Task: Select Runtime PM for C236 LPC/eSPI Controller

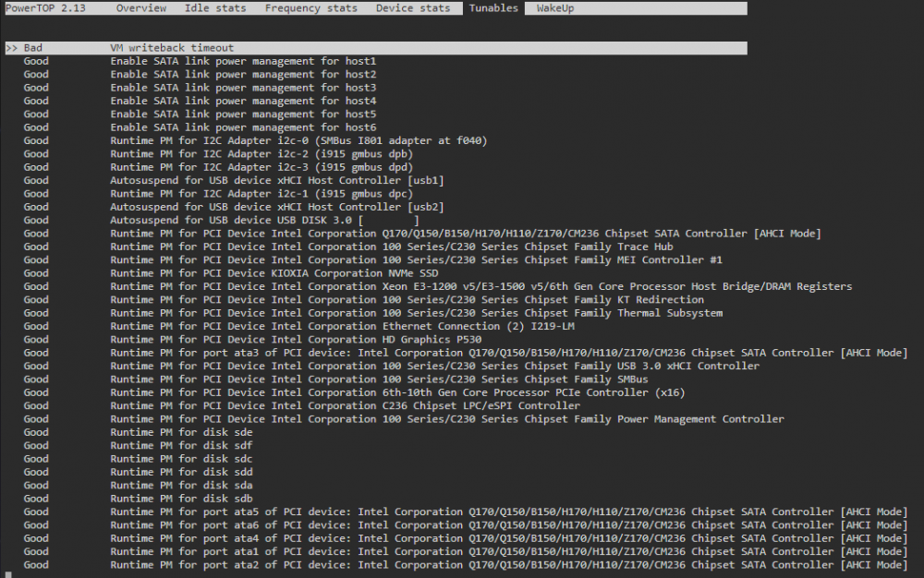Action: [345, 405]
